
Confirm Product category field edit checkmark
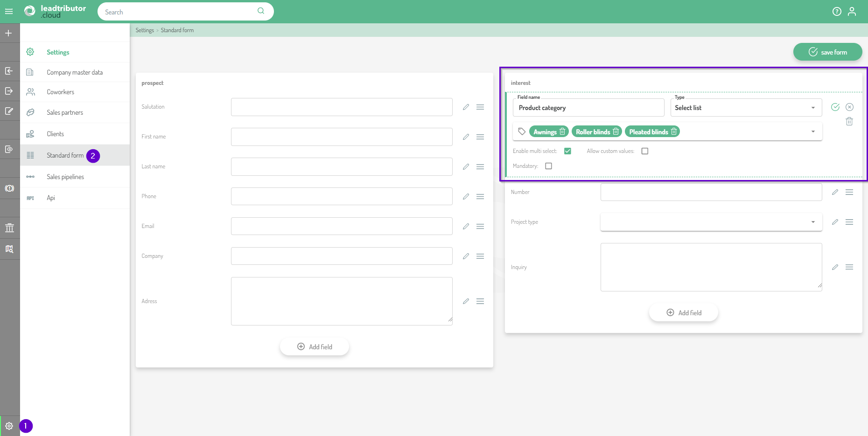835,107
